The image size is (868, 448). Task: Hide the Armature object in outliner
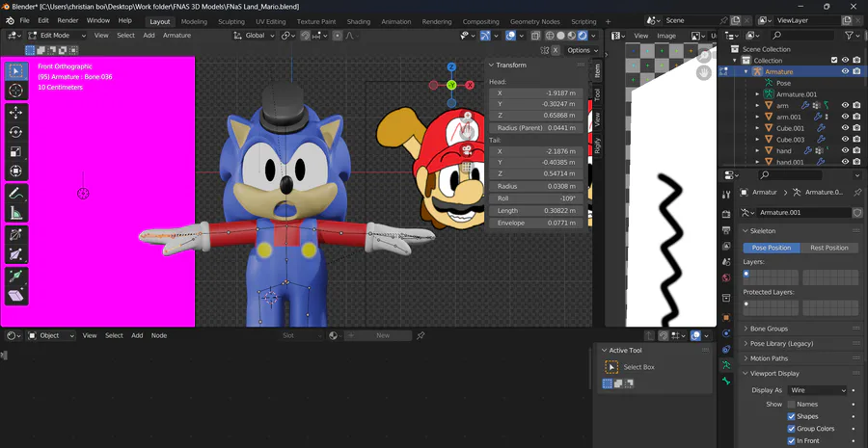(845, 71)
